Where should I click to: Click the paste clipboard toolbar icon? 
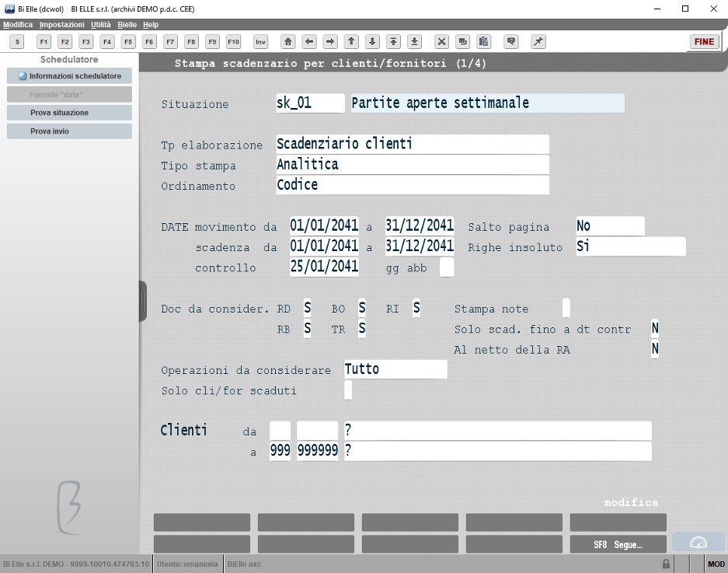pos(484,42)
